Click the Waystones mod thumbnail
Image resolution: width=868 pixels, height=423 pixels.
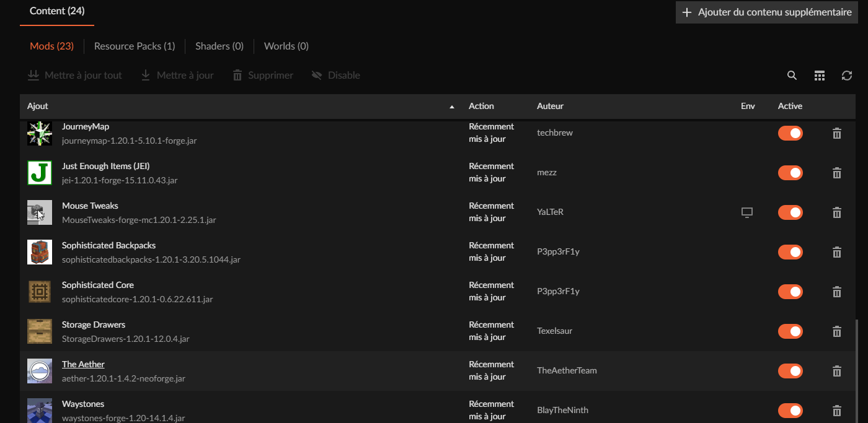pos(40,411)
